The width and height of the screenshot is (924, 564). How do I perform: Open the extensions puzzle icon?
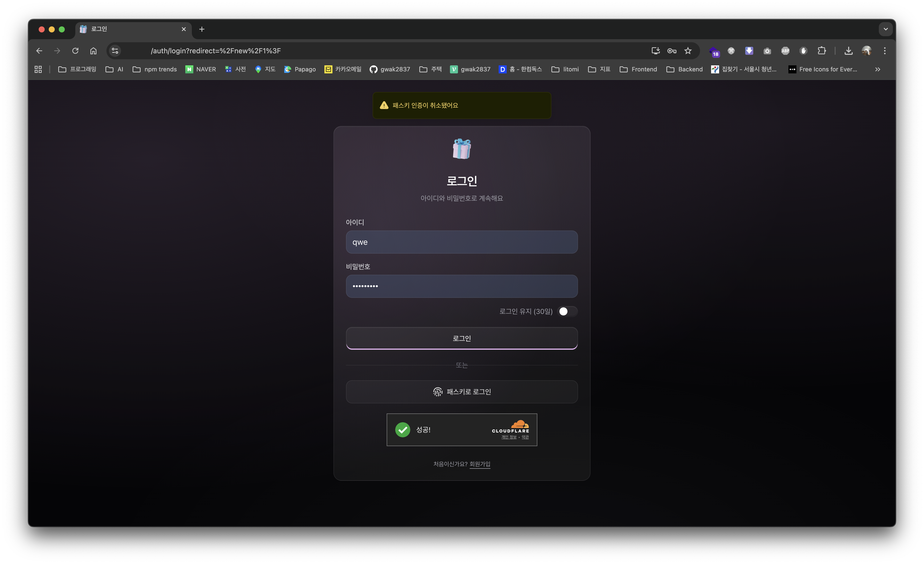(x=822, y=51)
